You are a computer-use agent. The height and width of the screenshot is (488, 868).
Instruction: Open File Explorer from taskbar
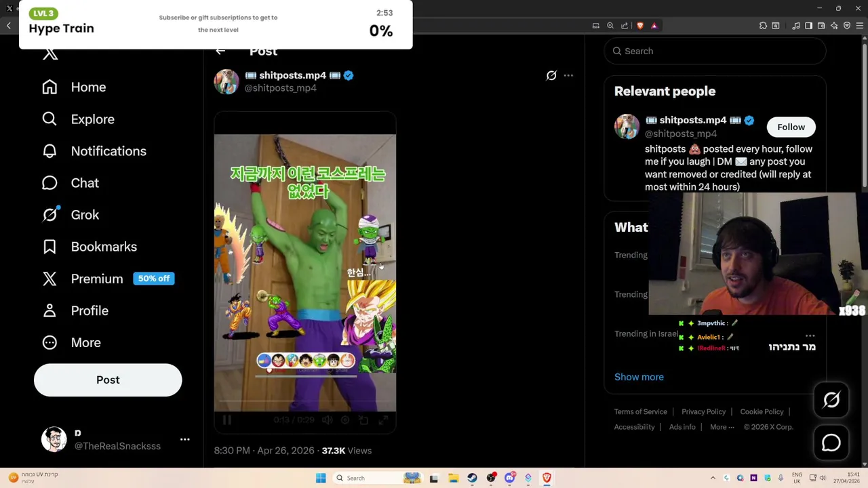453,478
